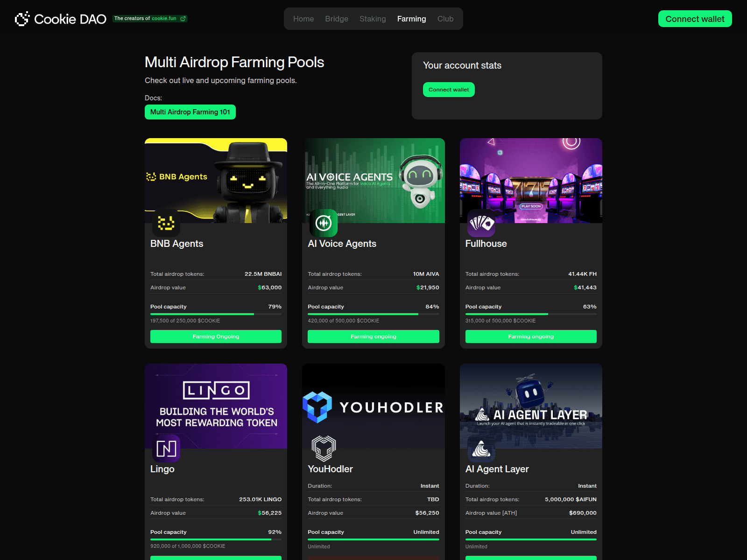Click the Fullhouse pool capacity progress bar
The image size is (747, 560).
click(531, 313)
